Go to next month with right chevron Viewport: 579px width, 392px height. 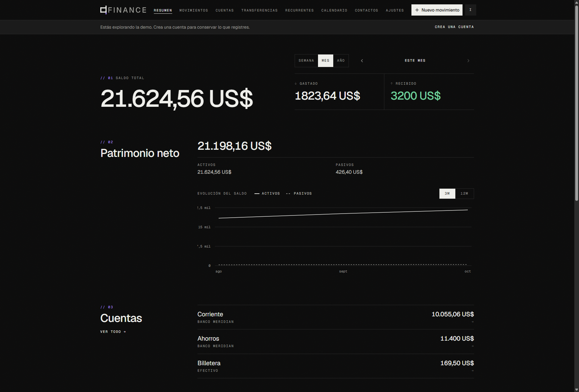point(468,61)
